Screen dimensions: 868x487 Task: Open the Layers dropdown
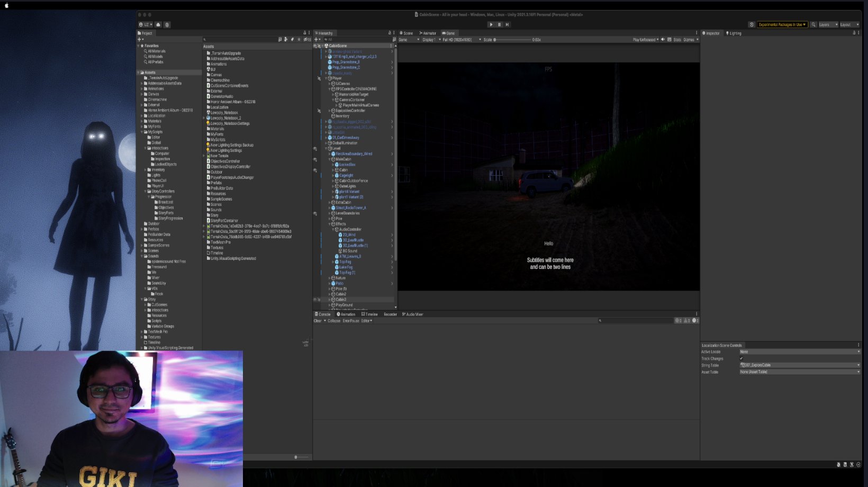[x=828, y=24]
